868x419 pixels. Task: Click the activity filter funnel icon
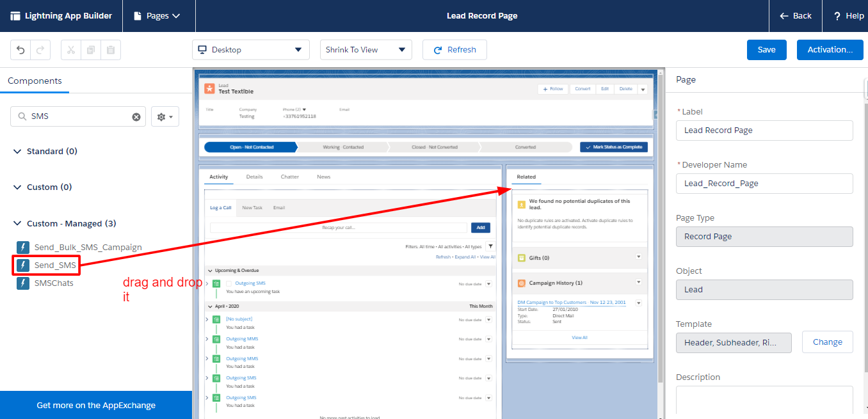[490, 246]
